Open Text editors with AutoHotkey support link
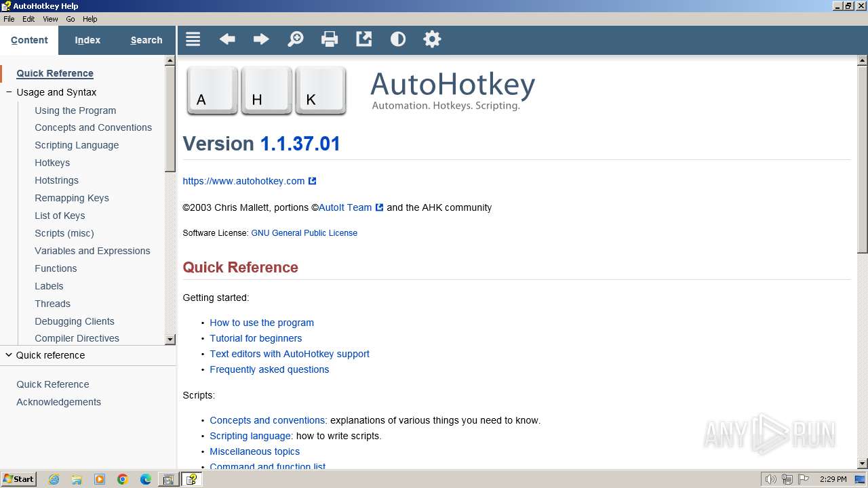Image resolution: width=868 pixels, height=488 pixels. coord(290,354)
